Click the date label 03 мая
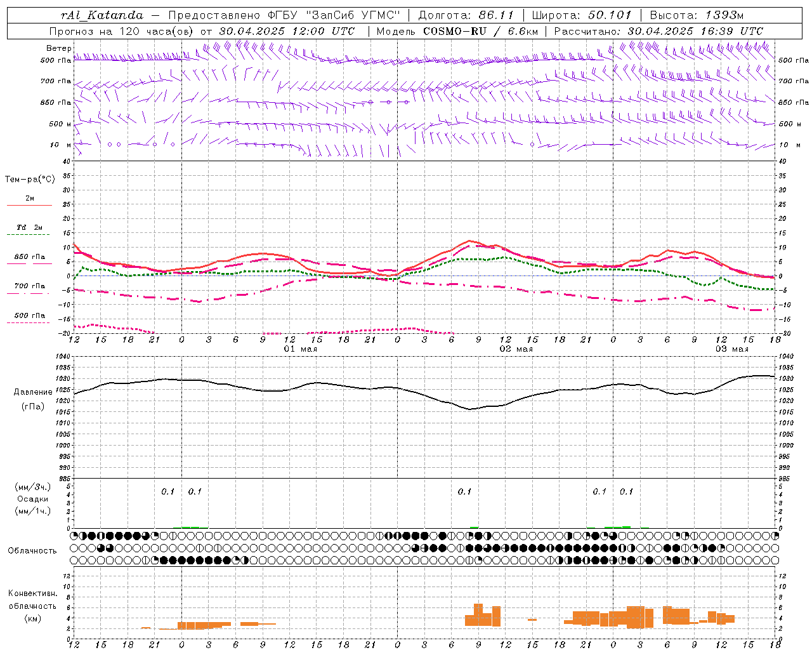The width and height of the screenshot is (812, 650). (x=732, y=349)
